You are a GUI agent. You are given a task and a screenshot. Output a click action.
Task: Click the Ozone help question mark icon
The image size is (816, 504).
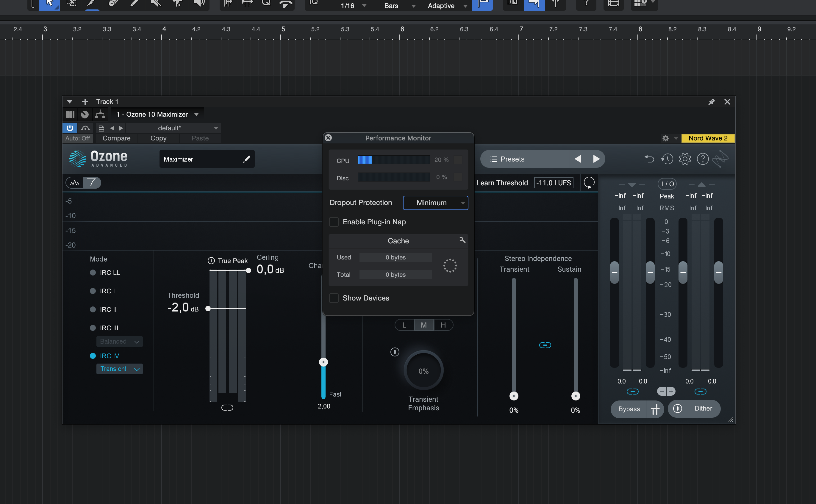pyautogui.click(x=702, y=159)
